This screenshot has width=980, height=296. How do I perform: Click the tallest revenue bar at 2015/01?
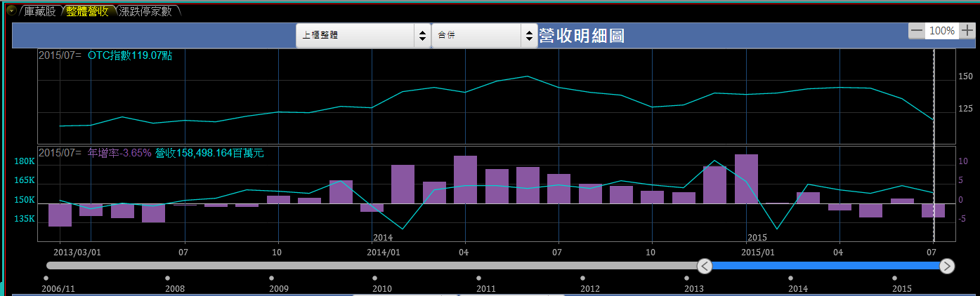pyautogui.click(x=746, y=179)
